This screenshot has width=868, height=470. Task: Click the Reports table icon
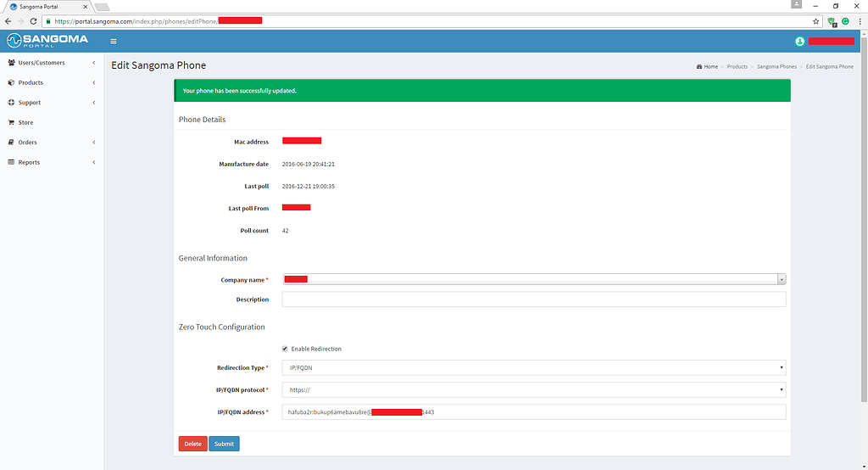point(11,162)
